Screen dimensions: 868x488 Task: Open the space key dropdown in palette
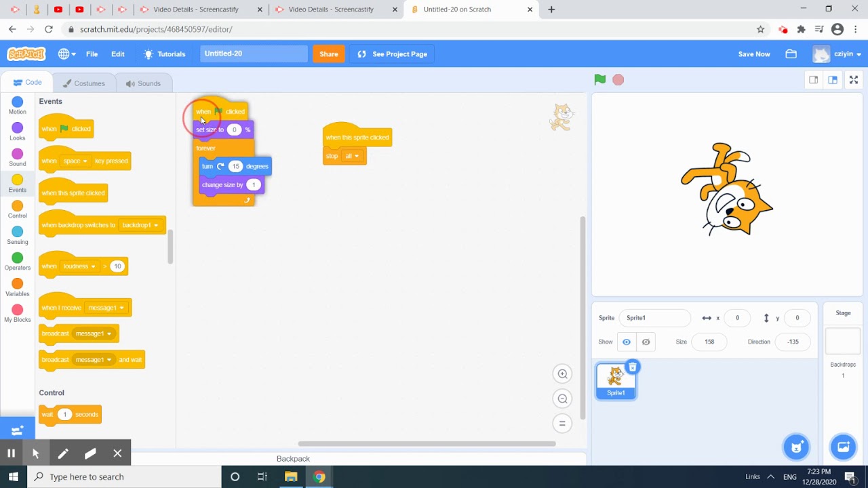tap(75, 161)
